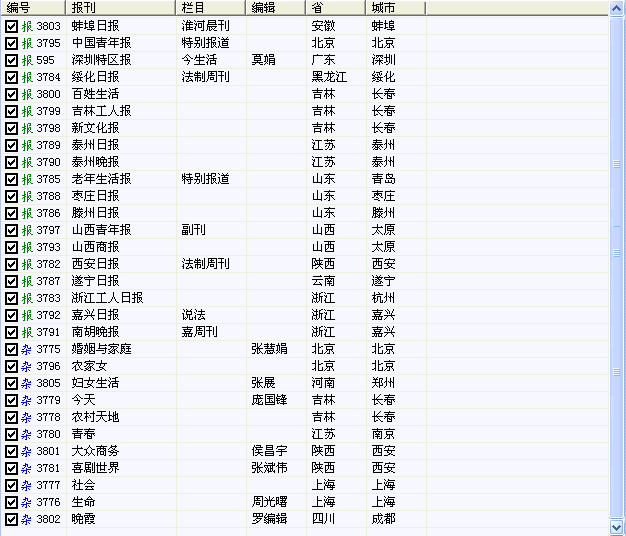This screenshot has height=536, width=626.
Task: Click the green 报 icon for row 3799
Action: pos(27,111)
